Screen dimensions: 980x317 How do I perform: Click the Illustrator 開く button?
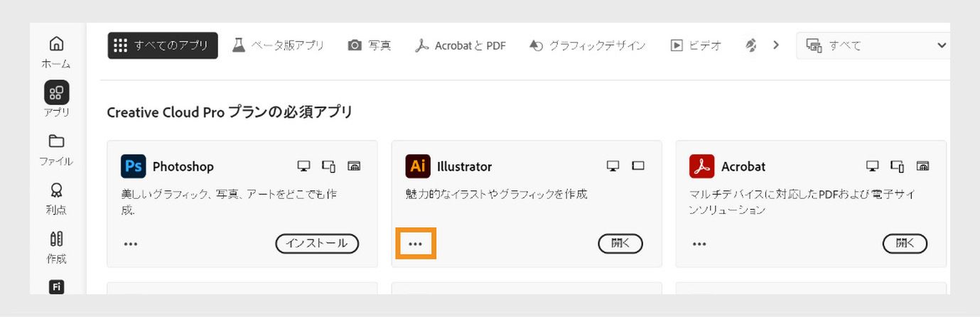point(620,243)
